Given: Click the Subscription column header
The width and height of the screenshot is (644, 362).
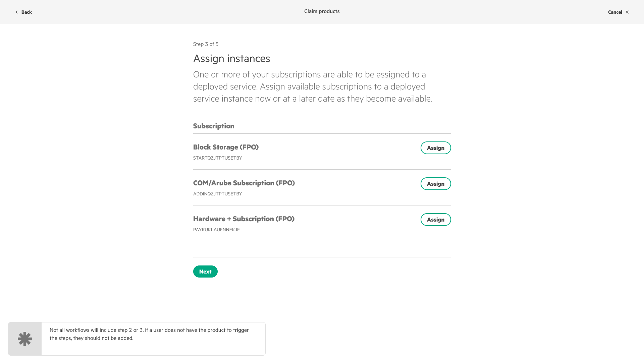Looking at the screenshot, I should click(214, 126).
